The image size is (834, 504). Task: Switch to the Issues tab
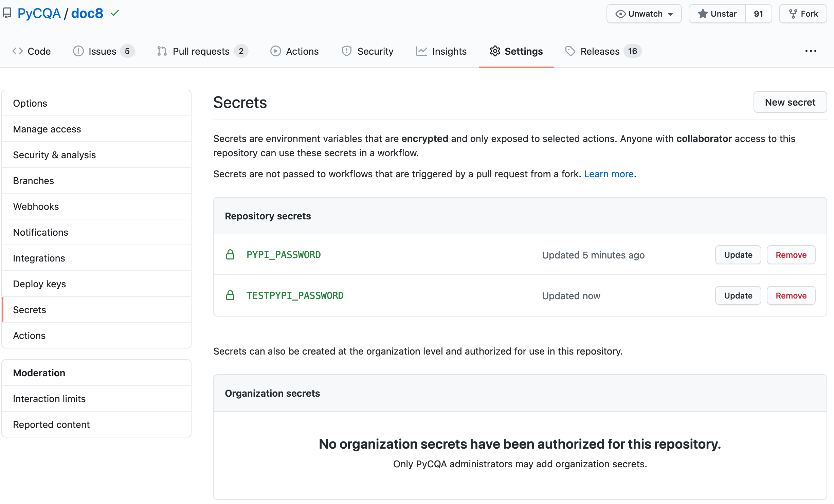point(103,51)
